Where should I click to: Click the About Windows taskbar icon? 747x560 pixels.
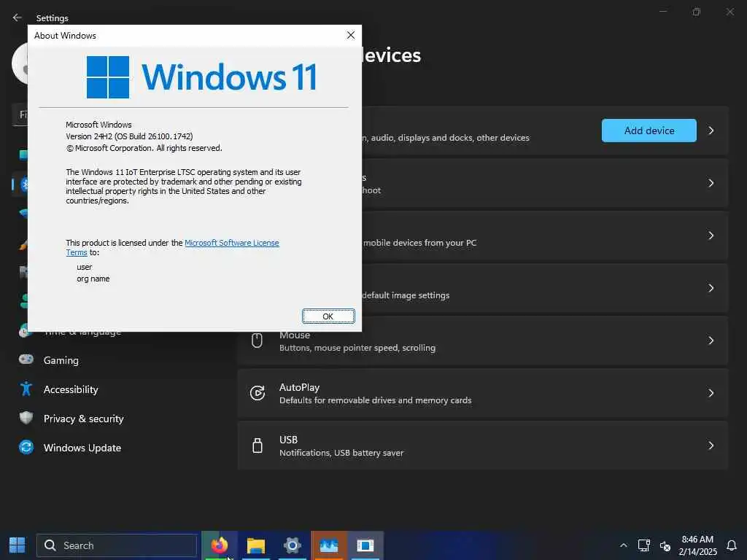365,545
